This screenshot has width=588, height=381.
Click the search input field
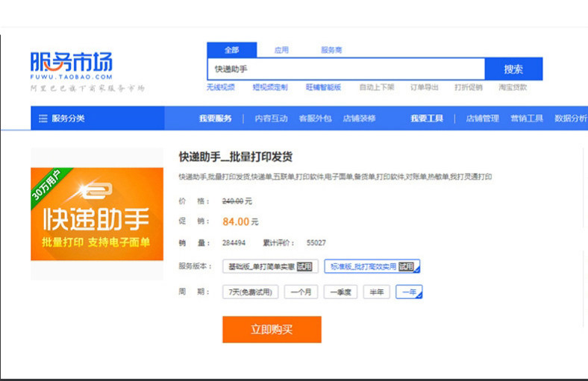tap(345, 69)
